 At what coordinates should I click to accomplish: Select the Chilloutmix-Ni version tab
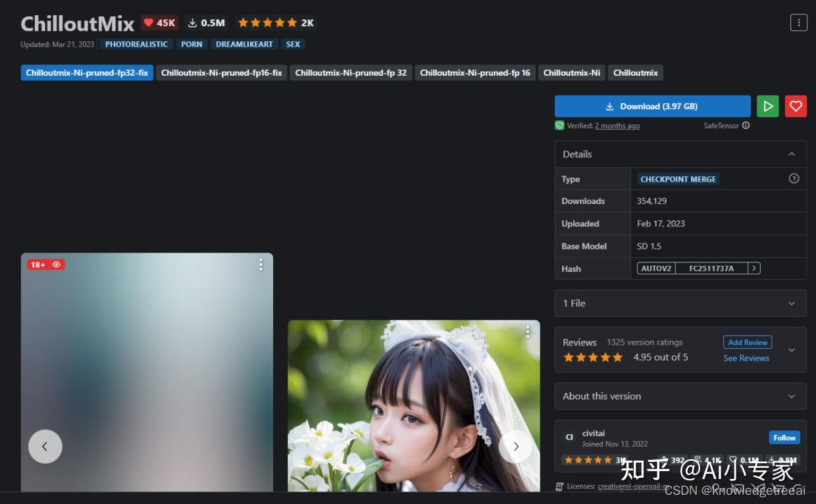571,72
